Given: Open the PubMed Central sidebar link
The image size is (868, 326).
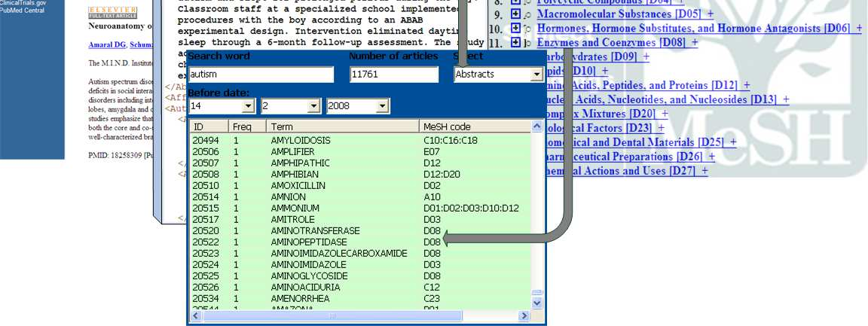Looking at the screenshot, I should click(22, 10).
